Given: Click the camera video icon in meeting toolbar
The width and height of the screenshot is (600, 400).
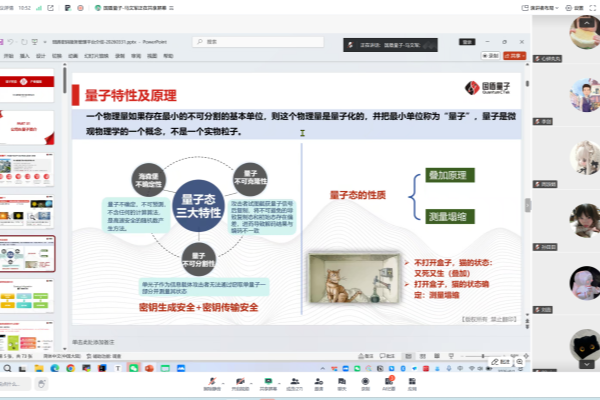Looking at the screenshot, I should tap(241, 382).
